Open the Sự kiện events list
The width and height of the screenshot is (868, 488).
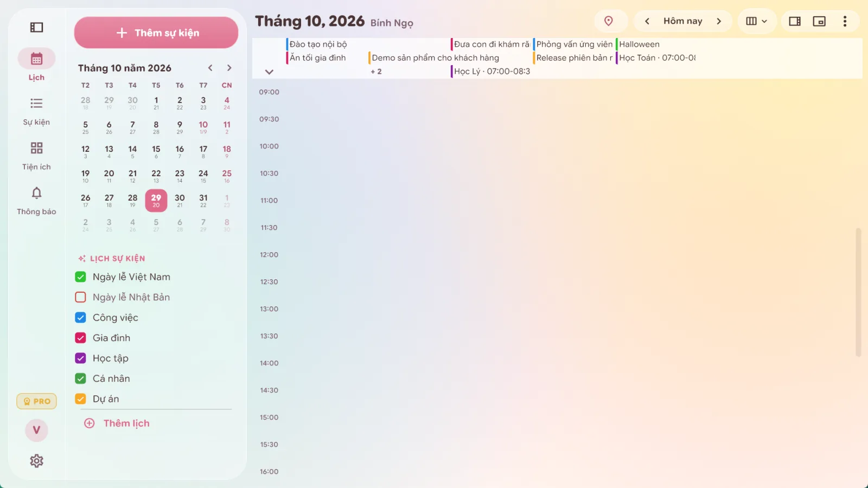click(x=36, y=111)
